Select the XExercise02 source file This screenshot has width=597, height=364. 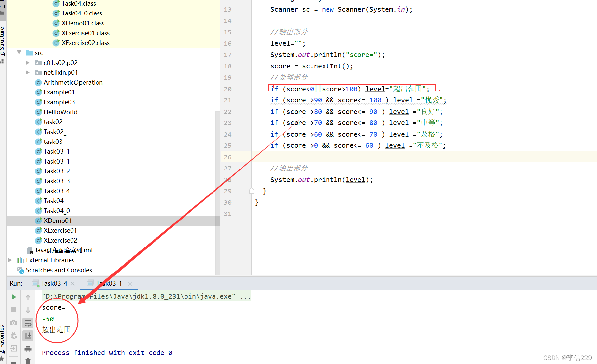point(60,240)
